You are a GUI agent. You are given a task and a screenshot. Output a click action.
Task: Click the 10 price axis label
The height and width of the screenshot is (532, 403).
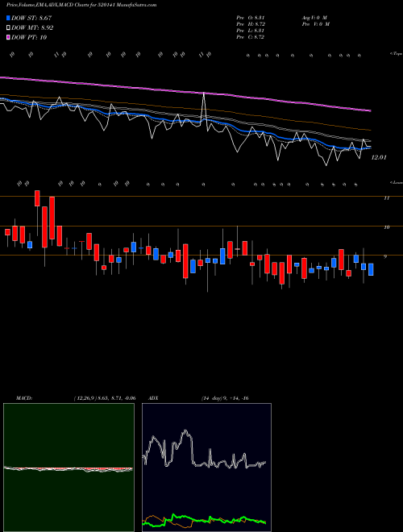(x=386, y=227)
